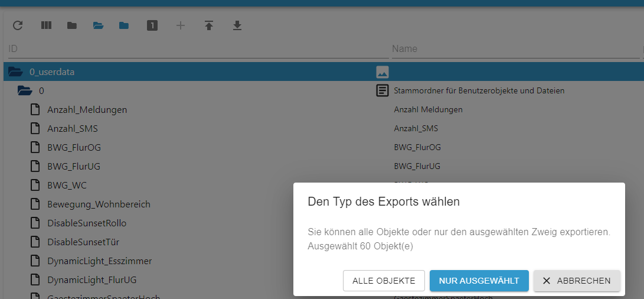Collapse the 0_userdata folder
The width and height of the screenshot is (644, 299).
pyautogui.click(x=15, y=72)
